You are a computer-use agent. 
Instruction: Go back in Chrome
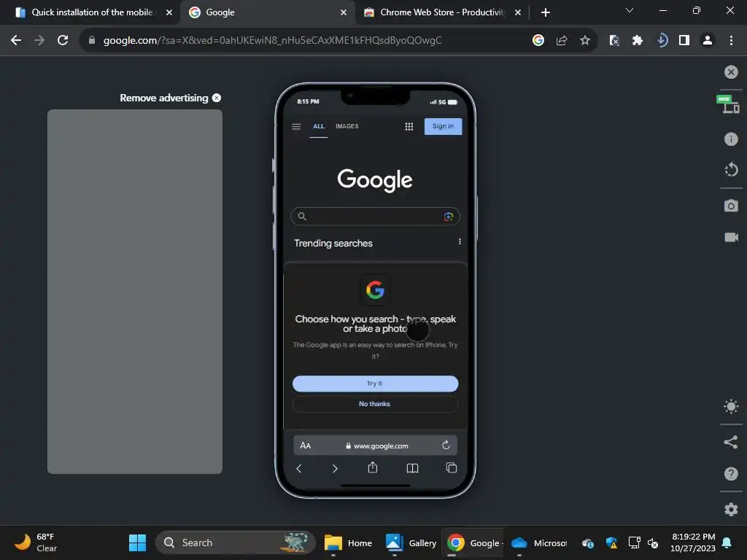pos(16,41)
